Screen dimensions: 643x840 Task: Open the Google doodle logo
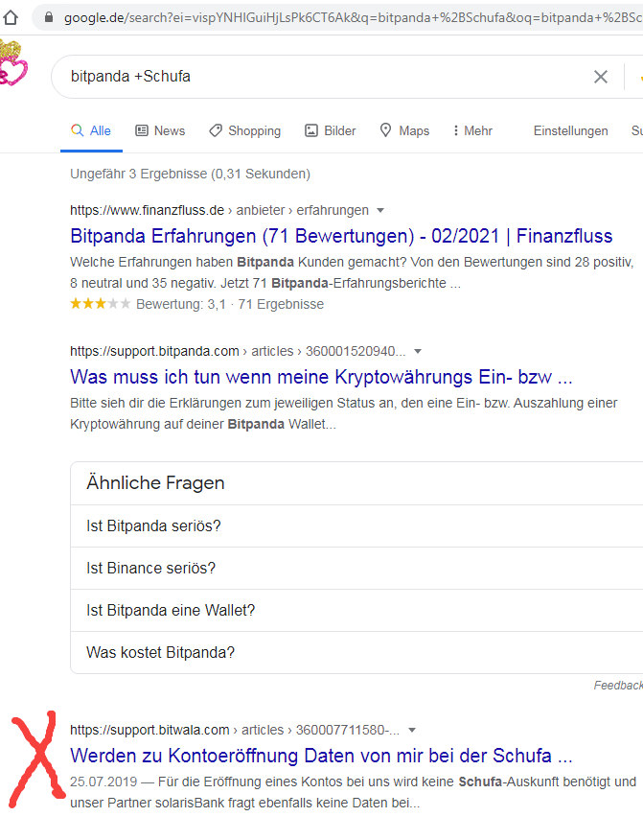12,63
